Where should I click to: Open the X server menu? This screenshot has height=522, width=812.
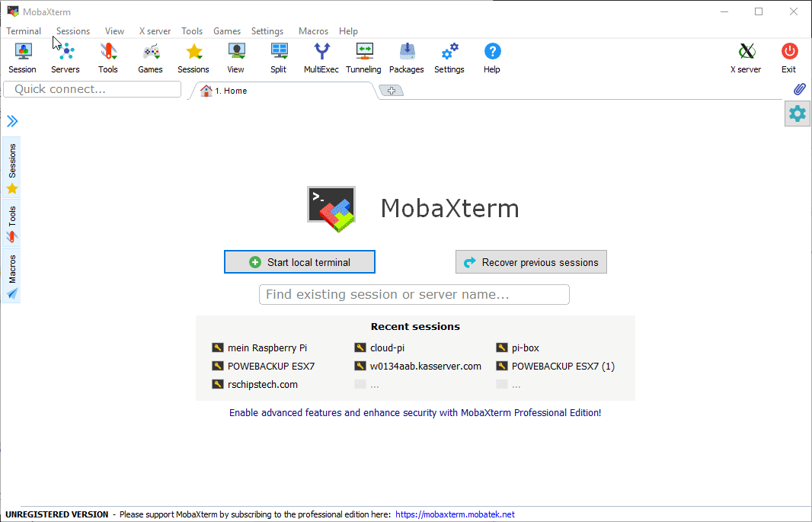(x=155, y=31)
